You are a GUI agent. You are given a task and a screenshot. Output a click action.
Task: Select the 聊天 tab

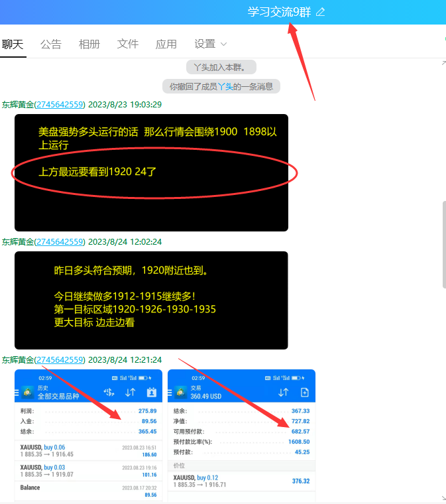click(x=13, y=44)
